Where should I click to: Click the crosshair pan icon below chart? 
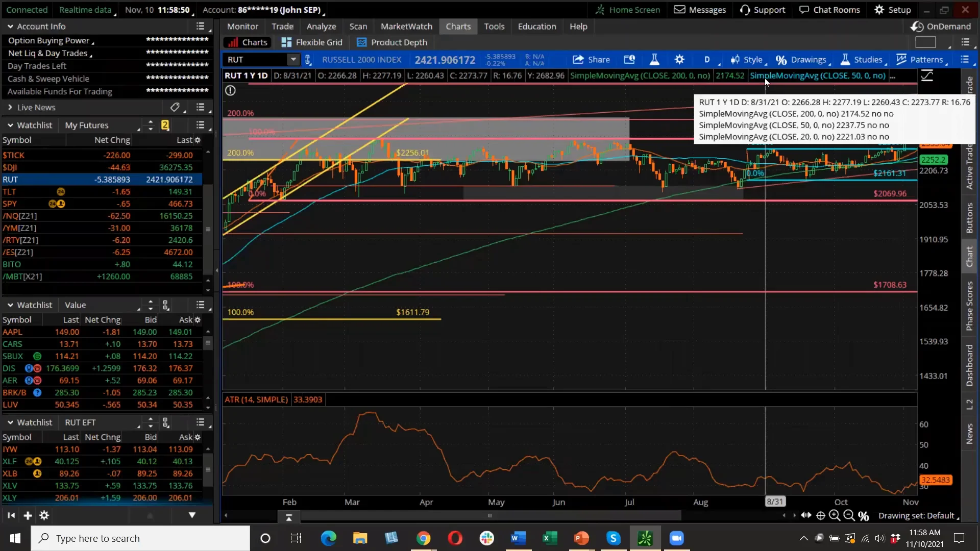click(821, 515)
